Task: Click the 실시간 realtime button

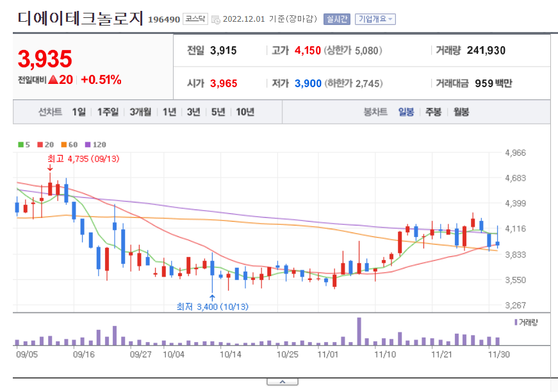Action: [x=336, y=19]
